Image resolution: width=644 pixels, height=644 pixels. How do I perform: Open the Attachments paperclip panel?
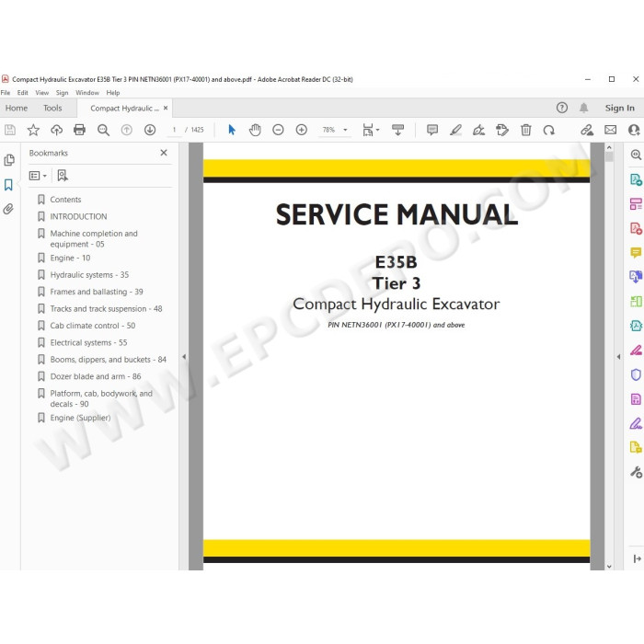point(8,209)
